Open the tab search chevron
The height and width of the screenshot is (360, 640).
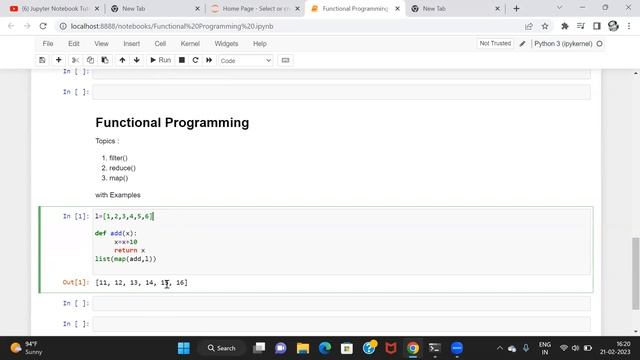coord(560,8)
